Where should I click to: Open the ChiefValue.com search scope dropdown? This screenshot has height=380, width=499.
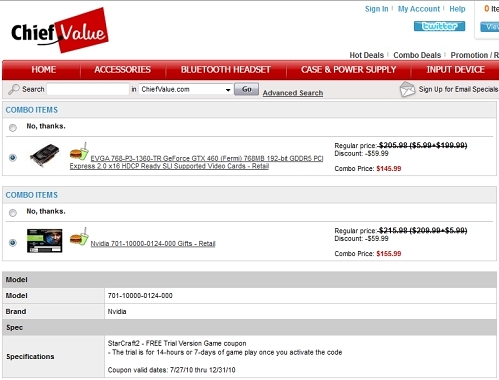click(x=185, y=89)
